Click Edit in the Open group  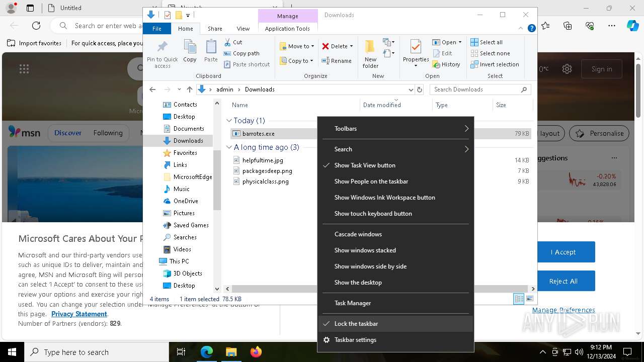tap(442, 53)
